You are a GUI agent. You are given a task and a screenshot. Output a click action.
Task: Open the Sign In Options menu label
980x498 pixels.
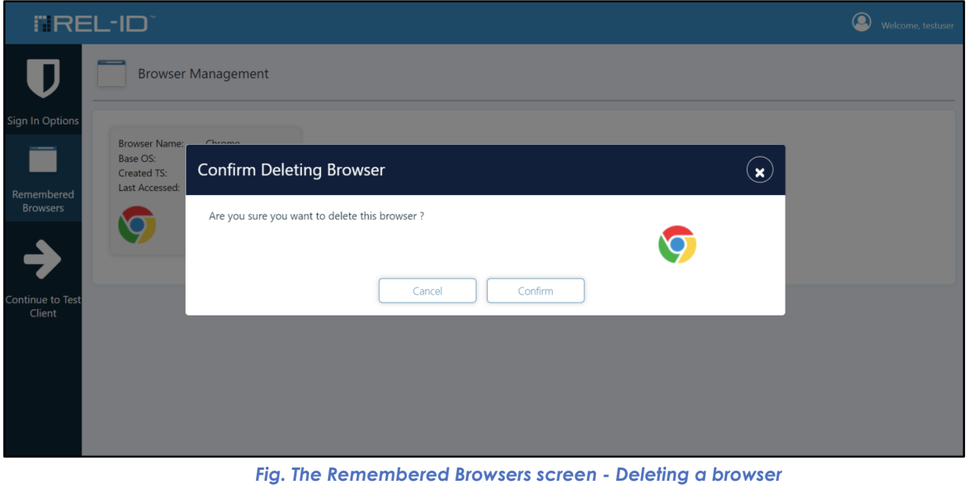pyautogui.click(x=43, y=121)
